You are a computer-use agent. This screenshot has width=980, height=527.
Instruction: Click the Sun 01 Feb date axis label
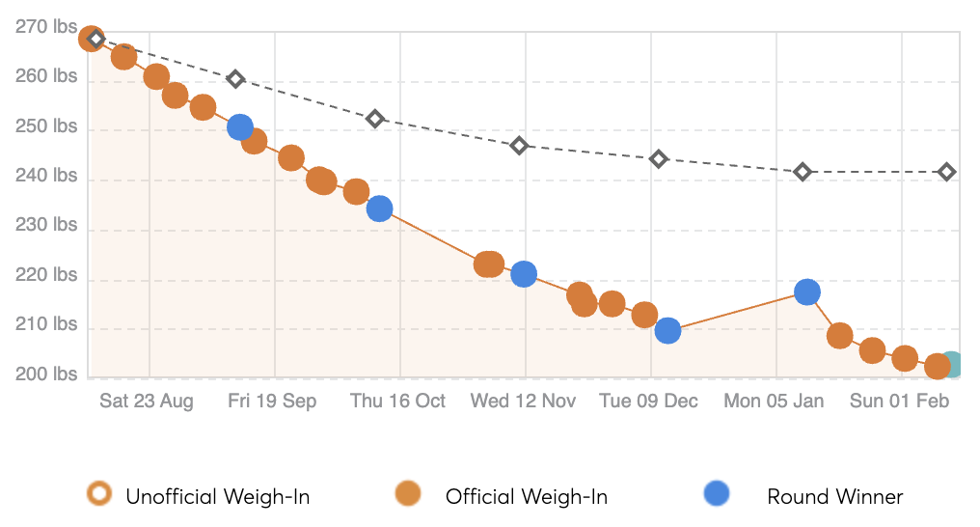coord(899,402)
